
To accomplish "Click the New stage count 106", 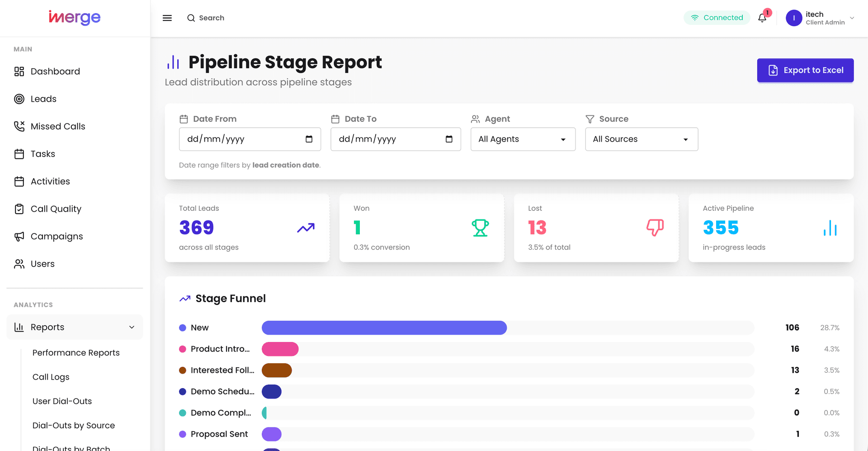I will tap(792, 328).
